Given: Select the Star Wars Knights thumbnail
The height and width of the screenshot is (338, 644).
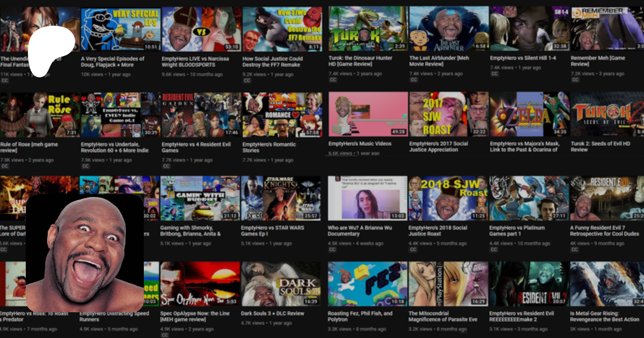Looking at the screenshot, I should 281,198.
